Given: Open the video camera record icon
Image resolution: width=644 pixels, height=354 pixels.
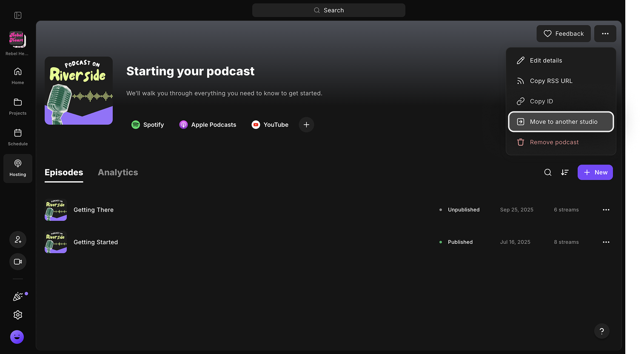Looking at the screenshot, I should [x=18, y=262].
